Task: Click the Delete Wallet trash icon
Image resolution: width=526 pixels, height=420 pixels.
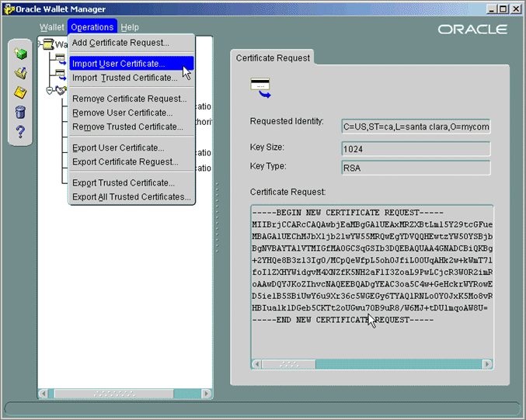Action: point(20,112)
